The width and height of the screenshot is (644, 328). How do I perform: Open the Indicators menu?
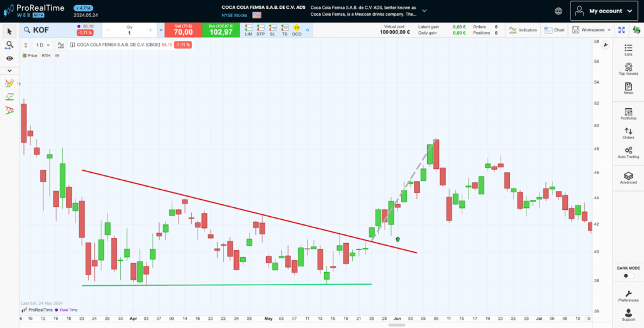click(523, 30)
